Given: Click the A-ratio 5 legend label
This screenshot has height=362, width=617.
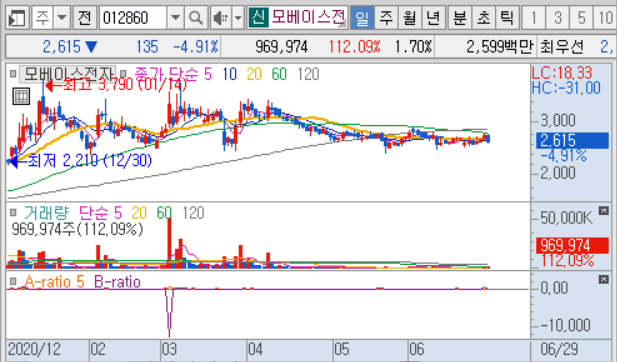Looking at the screenshot, I should pyautogui.click(x=54, y=282).
